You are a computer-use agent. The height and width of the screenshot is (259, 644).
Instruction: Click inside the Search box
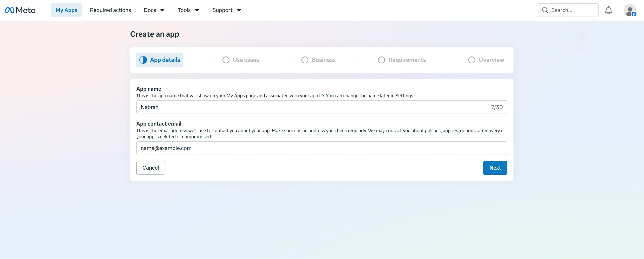568,10
